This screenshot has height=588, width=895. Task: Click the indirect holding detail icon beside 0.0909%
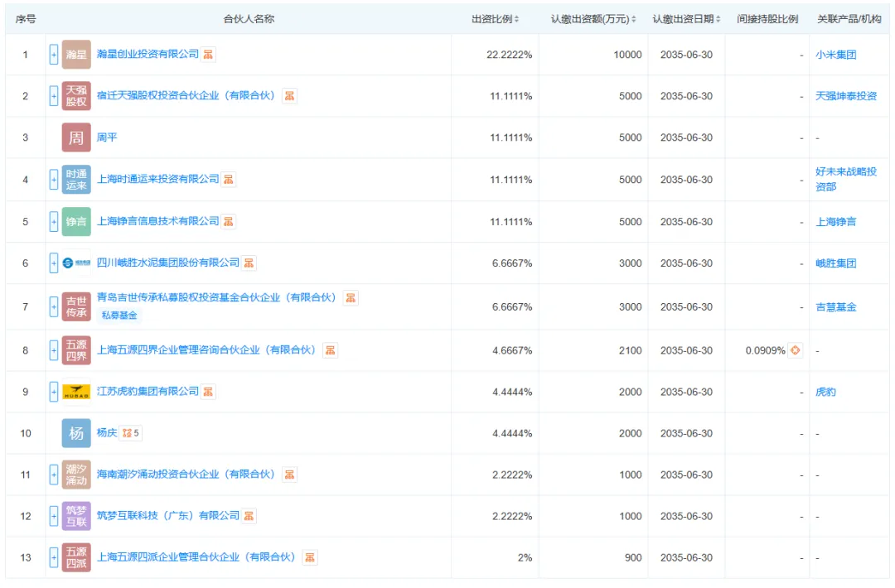tap(795, 350)
